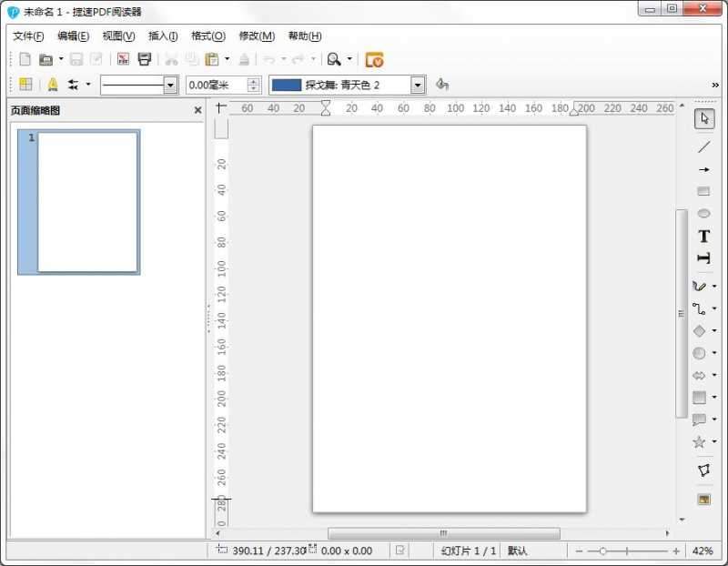Click the zoom slider handle
This screenshot has width=728, height=566.
602,551
